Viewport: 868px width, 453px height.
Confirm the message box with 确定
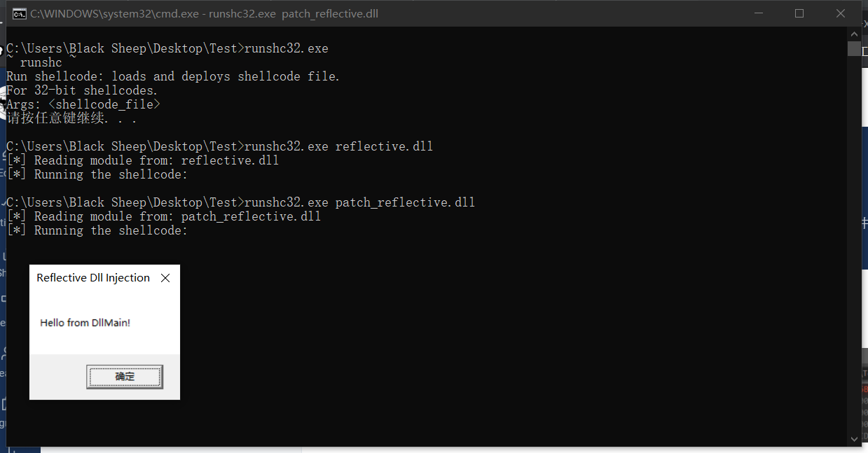pos(125,377)
